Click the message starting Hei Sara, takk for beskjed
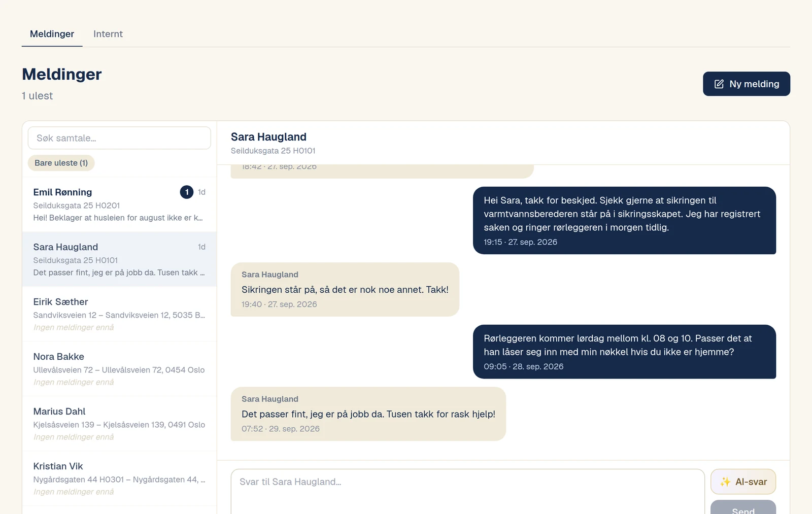 click(624, 220)
